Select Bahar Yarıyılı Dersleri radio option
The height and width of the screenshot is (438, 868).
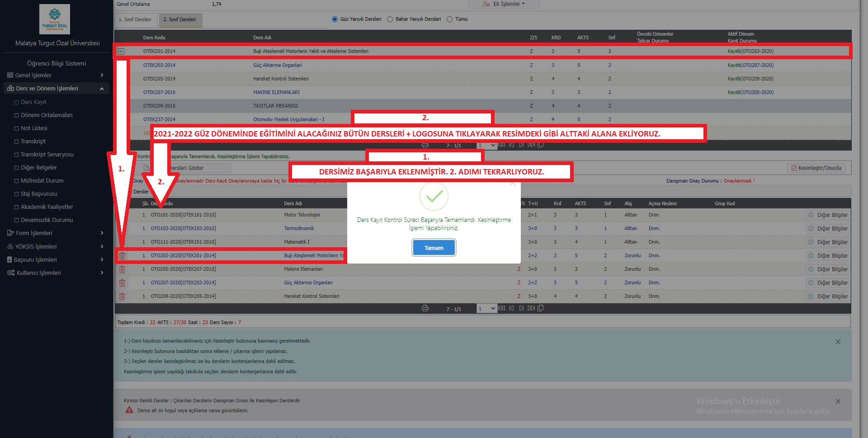(x=390, y=19)
